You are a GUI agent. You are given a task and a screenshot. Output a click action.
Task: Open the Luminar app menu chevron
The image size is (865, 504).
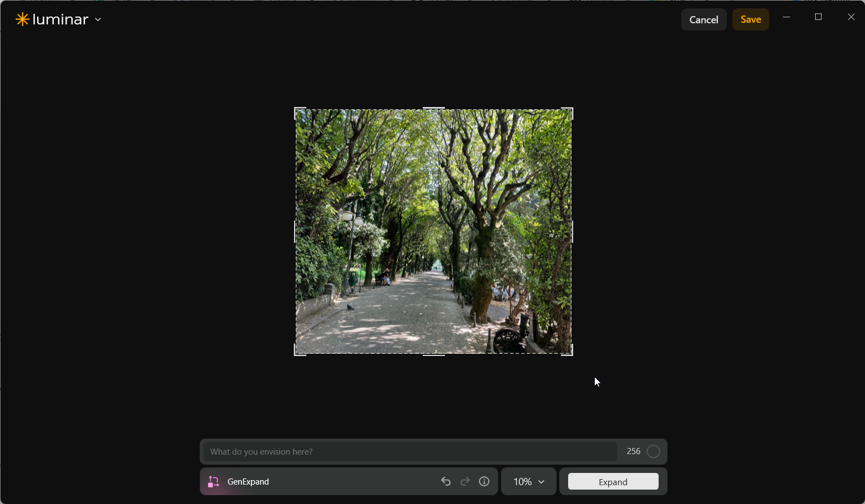pyautogui.click(x=98, y=19)
